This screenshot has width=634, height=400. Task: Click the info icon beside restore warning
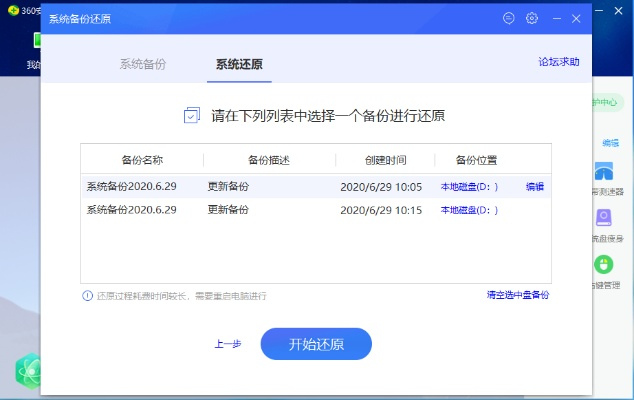point(88,296)
